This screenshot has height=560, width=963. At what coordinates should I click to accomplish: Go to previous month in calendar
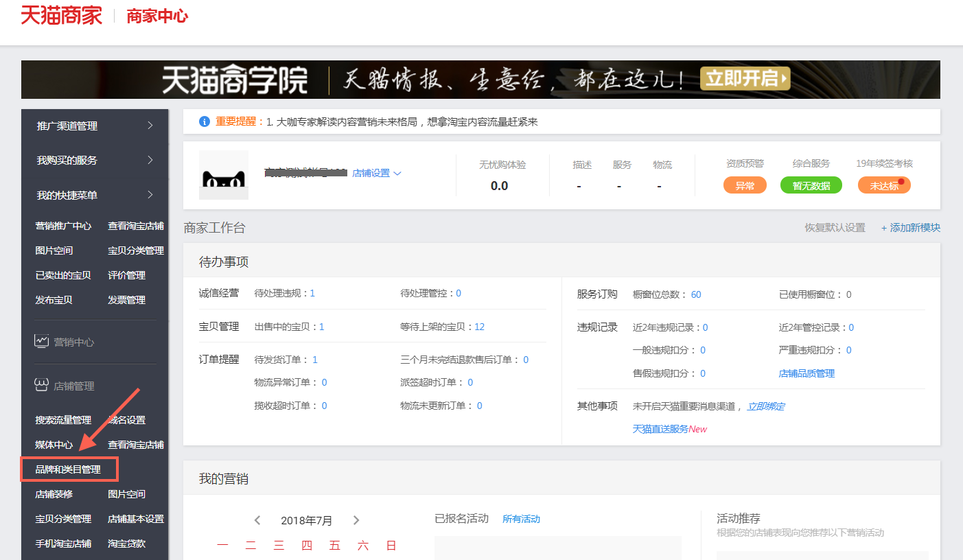tap(257, 520)
